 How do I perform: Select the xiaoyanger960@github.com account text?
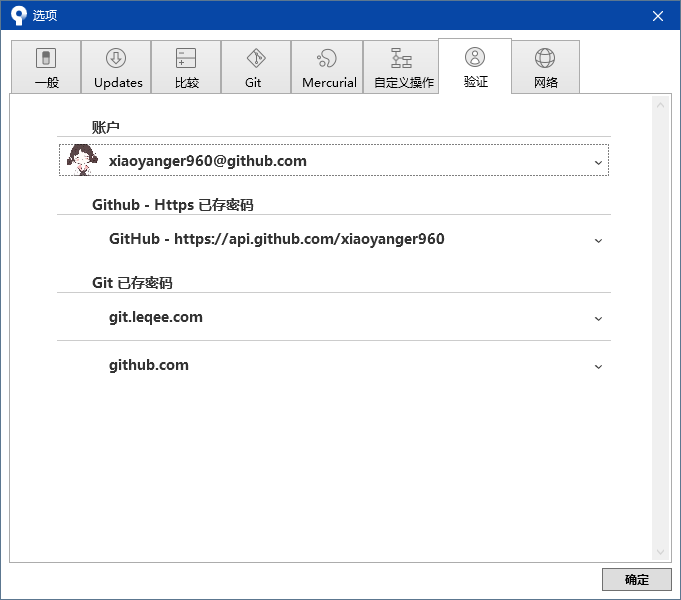pyautogui.click(x=208, y=161)
